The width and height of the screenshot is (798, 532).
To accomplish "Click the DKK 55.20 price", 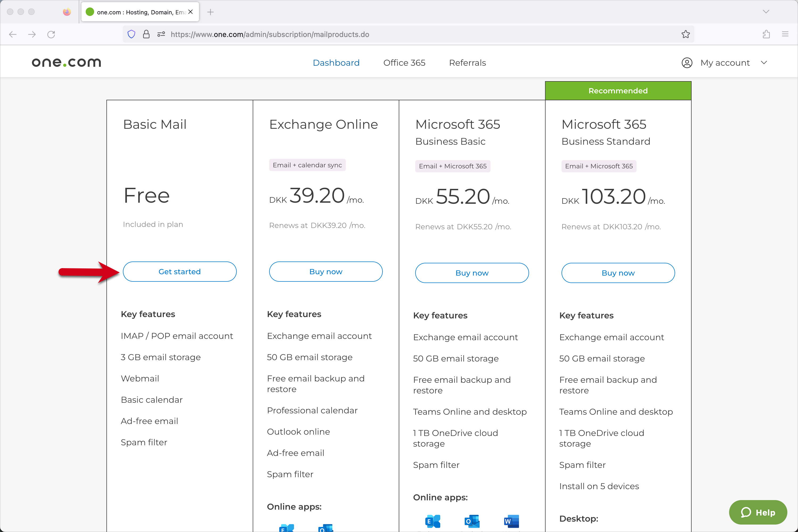I will tap(462, 197).
